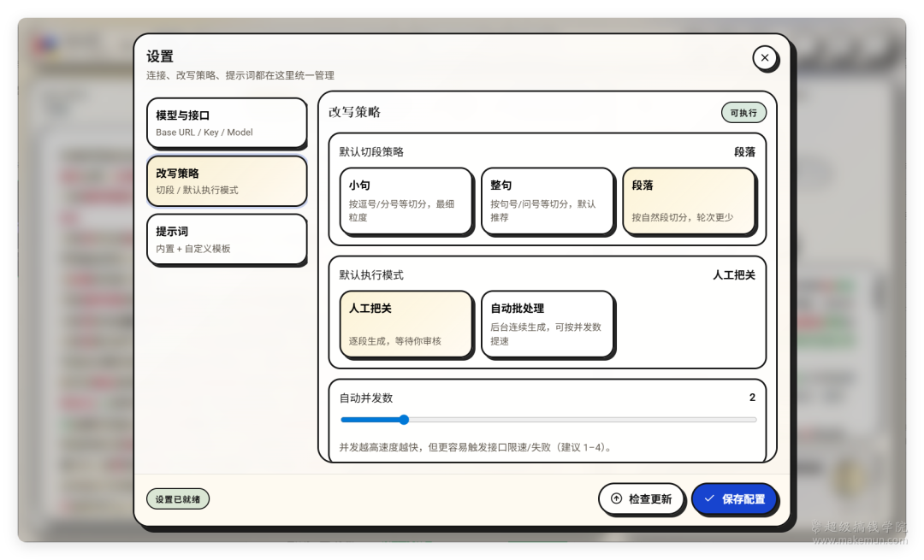Click the far right end of the 自动并发数 slider track

pyautogui.click(x=755, y=420)
